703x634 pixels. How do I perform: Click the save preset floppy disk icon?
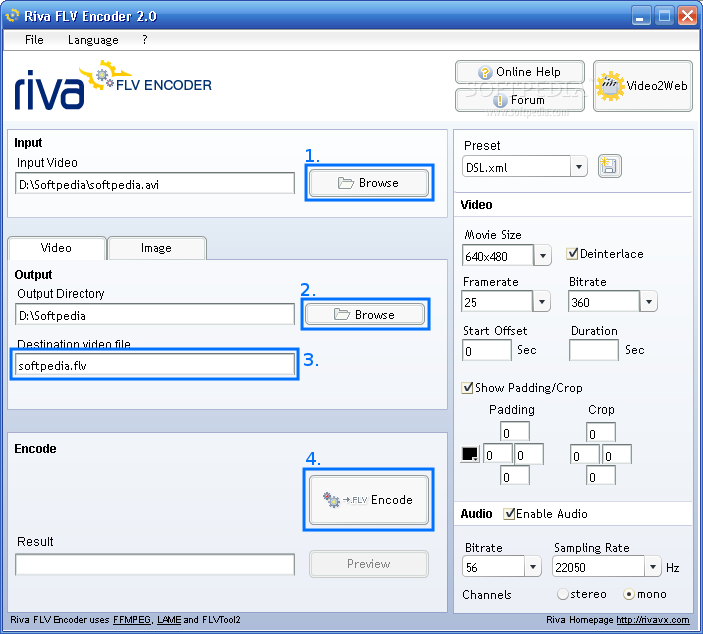pos(609,166)
